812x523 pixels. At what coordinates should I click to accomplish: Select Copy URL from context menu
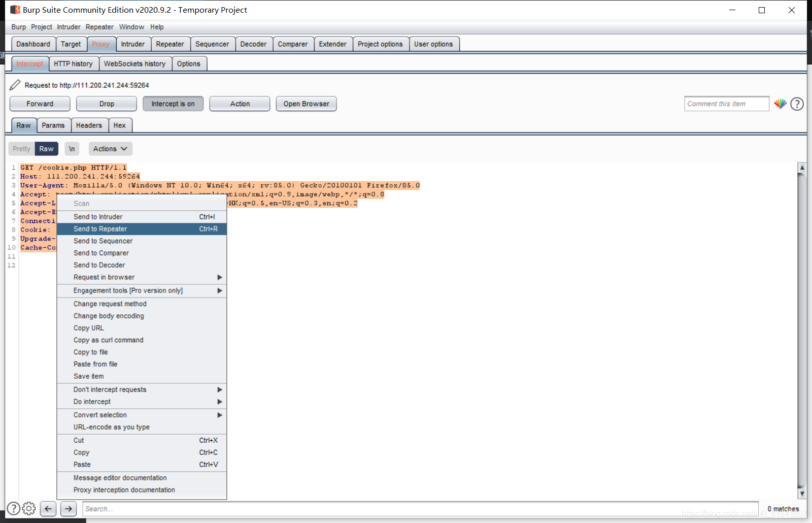click(142, 328)
